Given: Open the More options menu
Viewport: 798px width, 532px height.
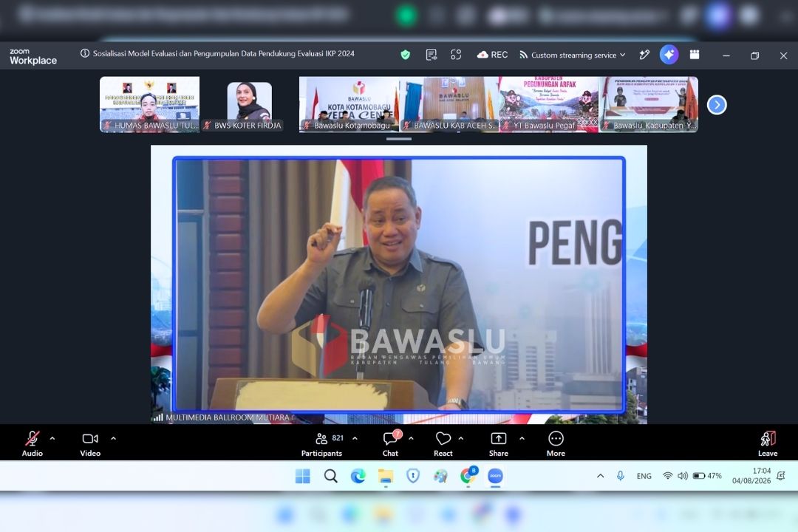Looking at the screenshot, I should pyautogui.click(x=556, y=443).
